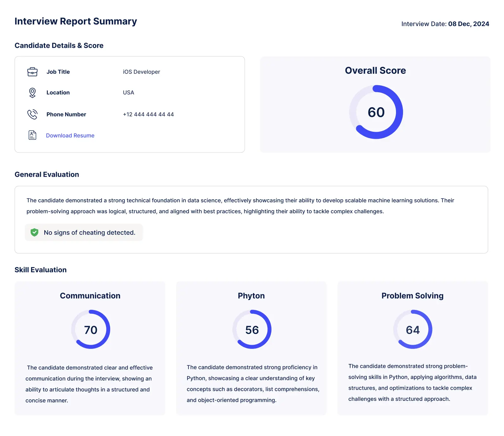Click the Communication score ring showing 70
The width and height of the screenshot is (504, 436).
(91, 330)
